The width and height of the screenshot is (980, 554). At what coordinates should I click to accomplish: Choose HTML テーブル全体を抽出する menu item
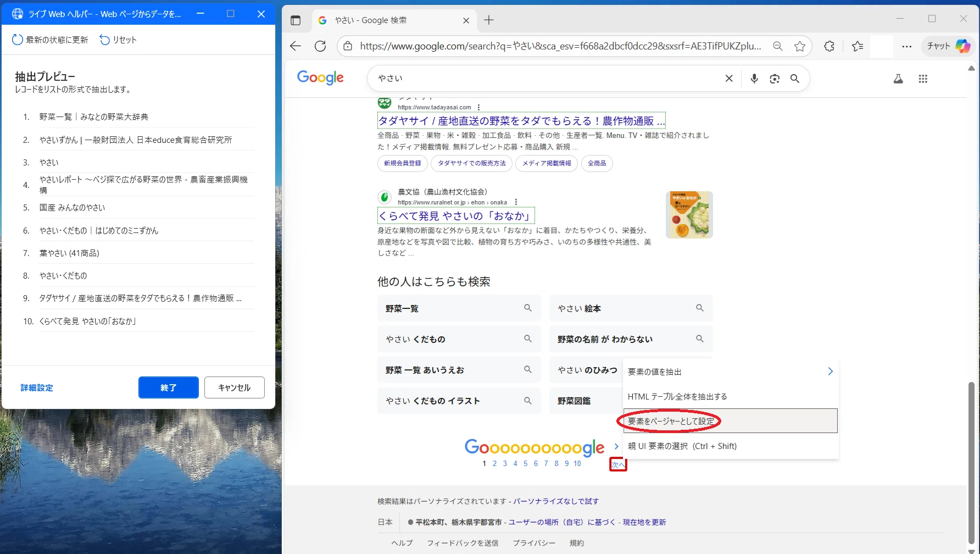tap(731, 396)
